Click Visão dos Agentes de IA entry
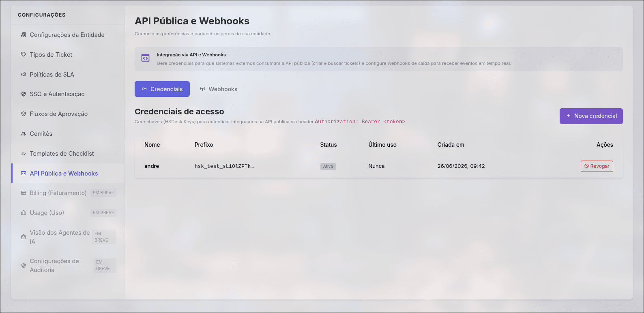The width and height of the screenshot is (644, 313). 68,237
